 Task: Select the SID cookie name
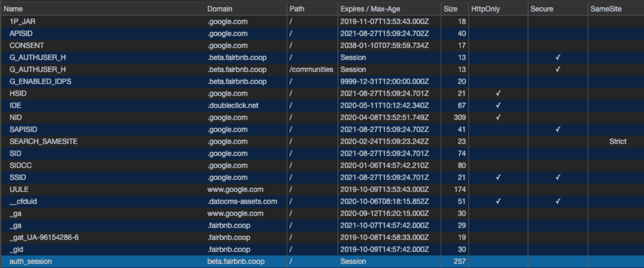click(x=15, y=153)
